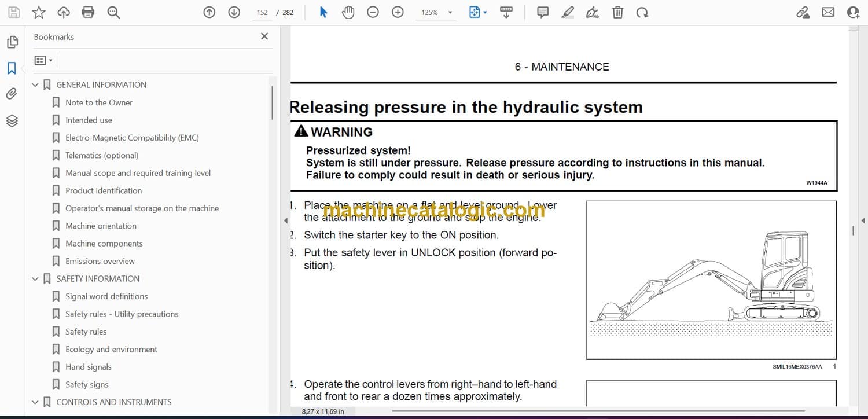
Task: Open bookmarks options menu dropdown
Action: (x=43, y=60)
